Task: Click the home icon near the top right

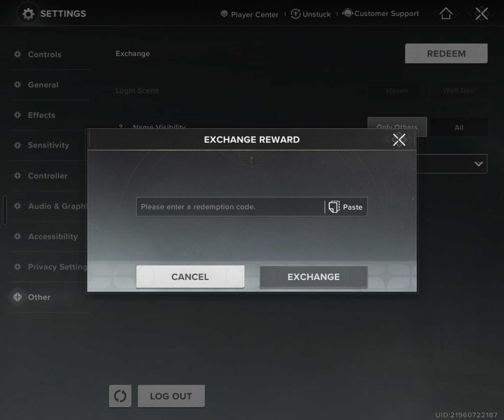Action: point(445,13)
